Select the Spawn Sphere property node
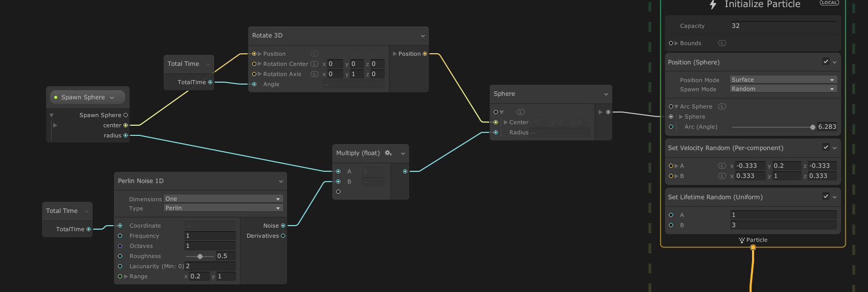This screenshot has width=868, height=292. 83,97
